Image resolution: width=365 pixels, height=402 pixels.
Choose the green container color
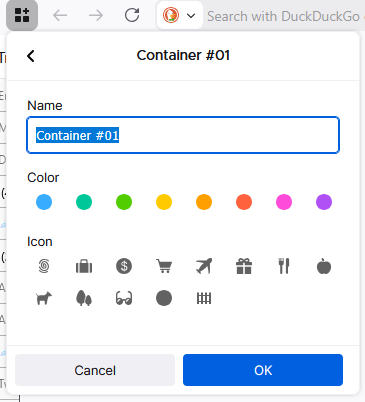tap(124, 202)
